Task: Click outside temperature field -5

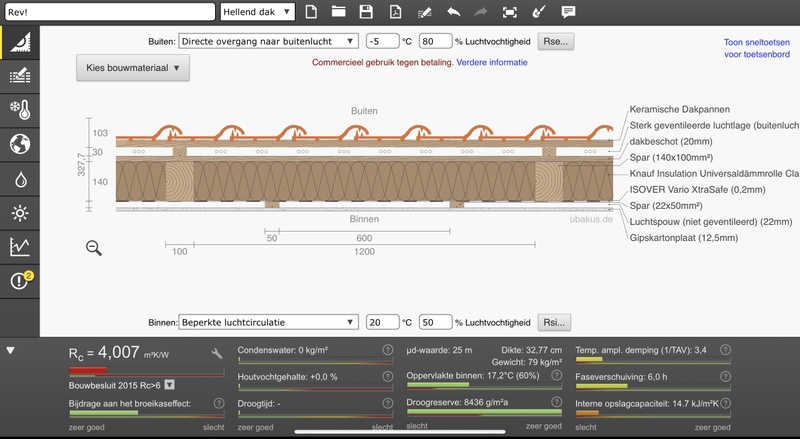Action: coord(383,41)
